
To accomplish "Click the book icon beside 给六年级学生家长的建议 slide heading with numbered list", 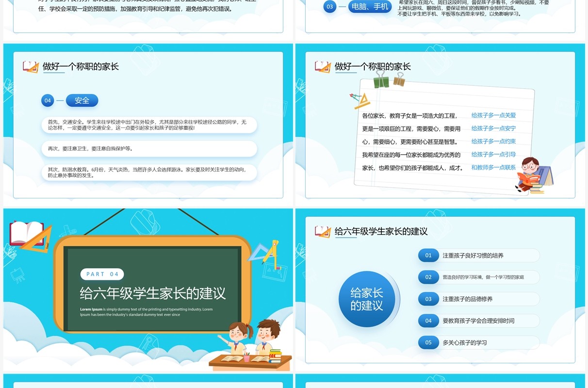I will coord(323,231).
